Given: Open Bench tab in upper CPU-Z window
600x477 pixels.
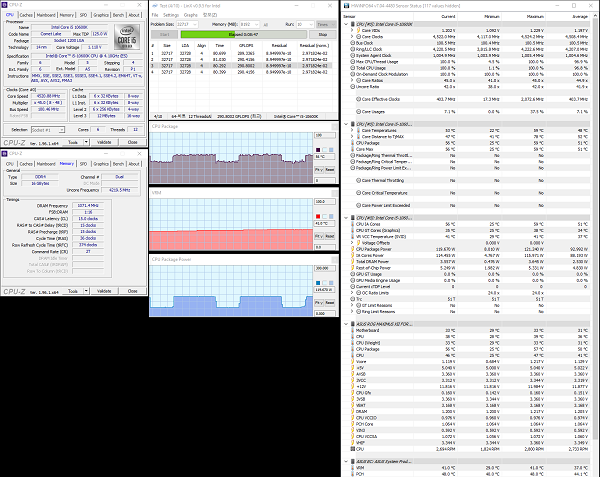Looking at the screenshot, I should [x=118, y=15].
